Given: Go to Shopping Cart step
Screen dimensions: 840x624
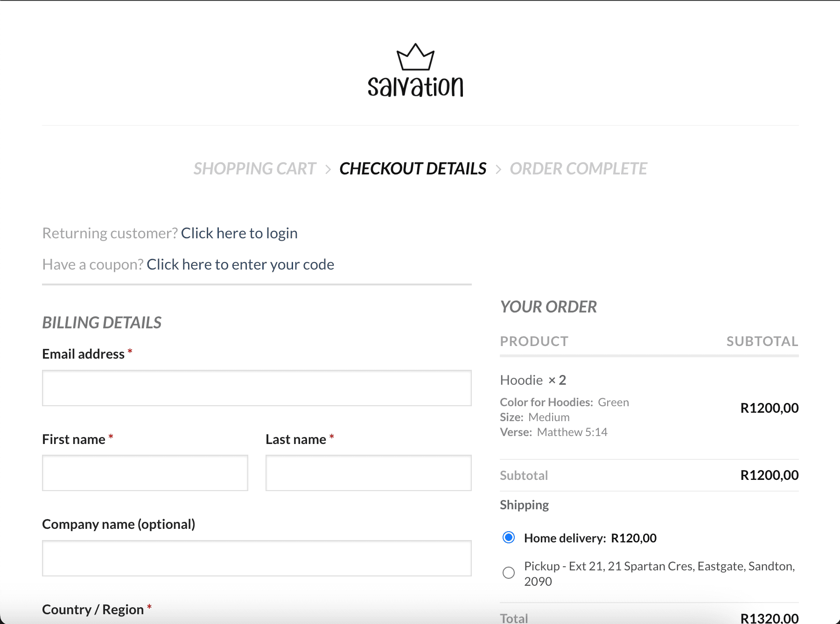Looking at the screenshot, I should click(x=255, y=169).
